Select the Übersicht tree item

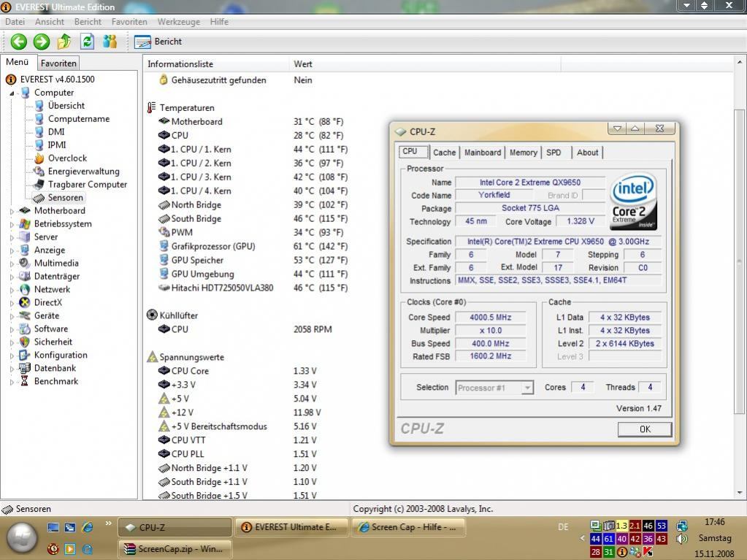click(66, 106)
